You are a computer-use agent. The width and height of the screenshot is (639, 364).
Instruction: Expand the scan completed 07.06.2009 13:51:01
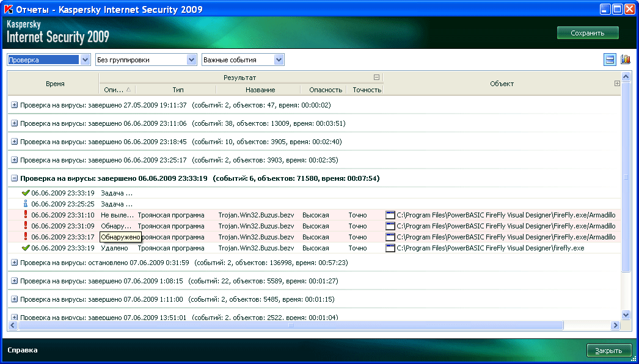[x=14, y=317]
